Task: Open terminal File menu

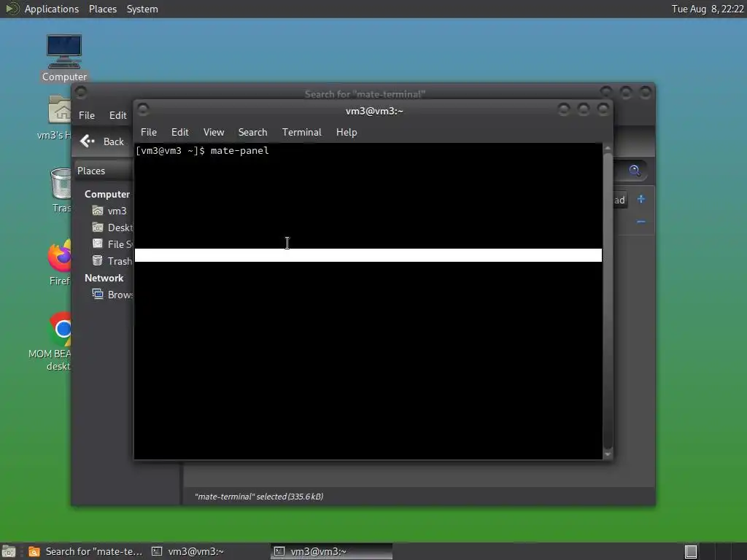Action: (x=149, y=133)
